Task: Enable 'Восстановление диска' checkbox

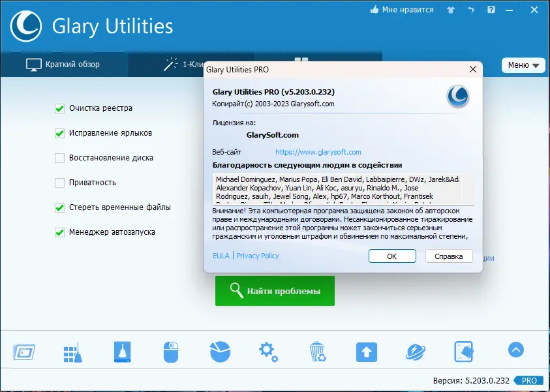Action: [59, 158]
